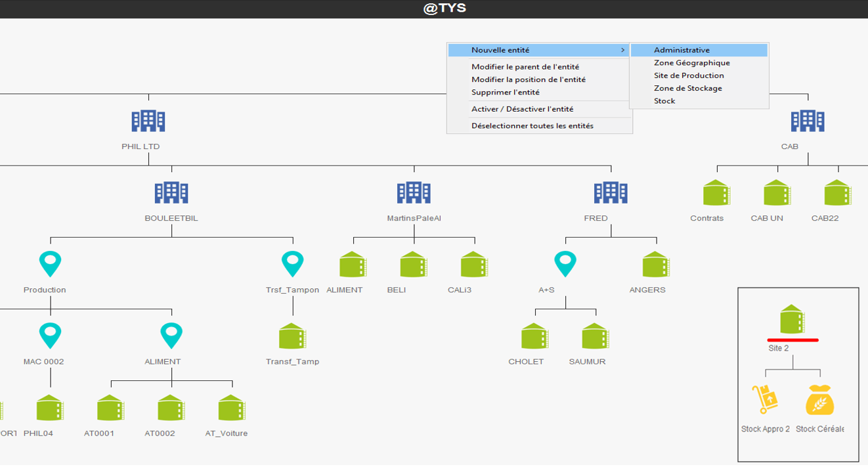Click Modifier le parent de l'entité
Image resolution: width=868 pixels, height=467 pixels.
tap(525, 66)
